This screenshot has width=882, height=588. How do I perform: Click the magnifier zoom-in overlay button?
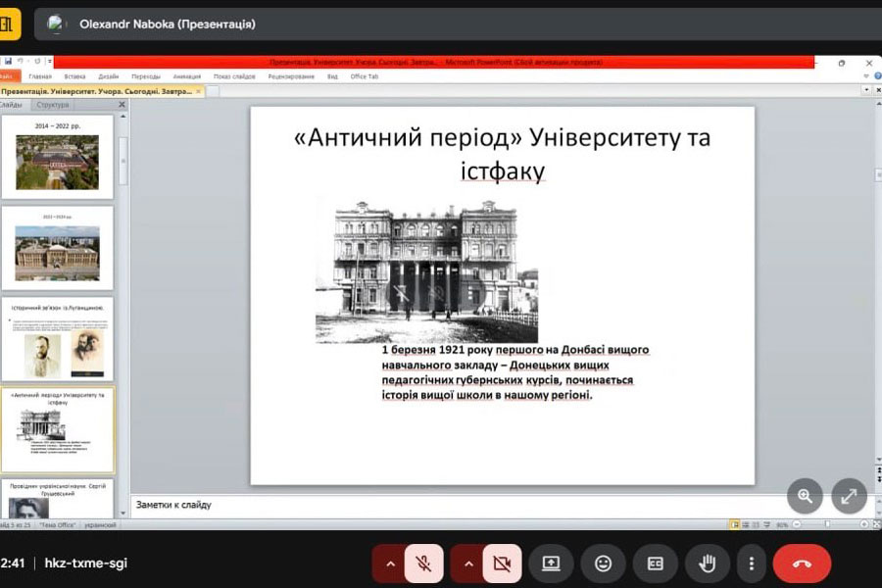[805, 496]
